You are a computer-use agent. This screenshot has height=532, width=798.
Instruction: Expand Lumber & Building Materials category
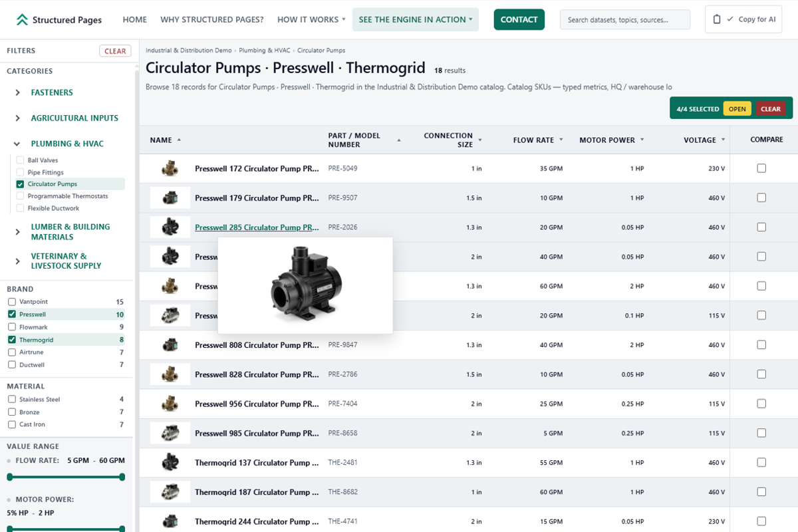18,231
